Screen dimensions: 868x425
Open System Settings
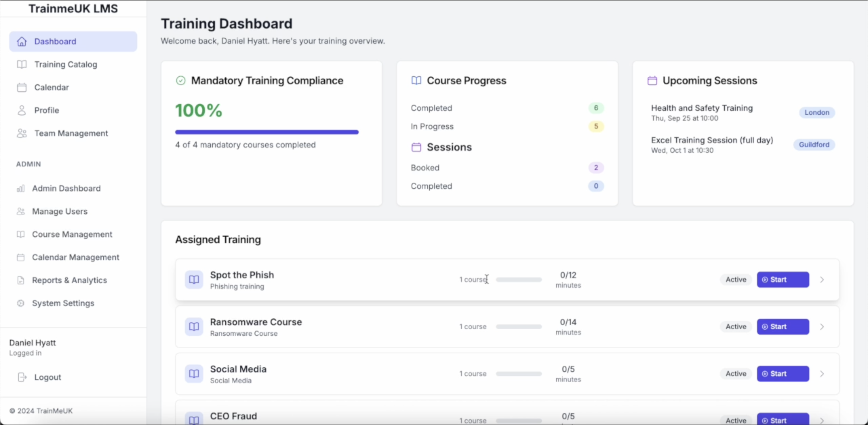click(73, 303)
